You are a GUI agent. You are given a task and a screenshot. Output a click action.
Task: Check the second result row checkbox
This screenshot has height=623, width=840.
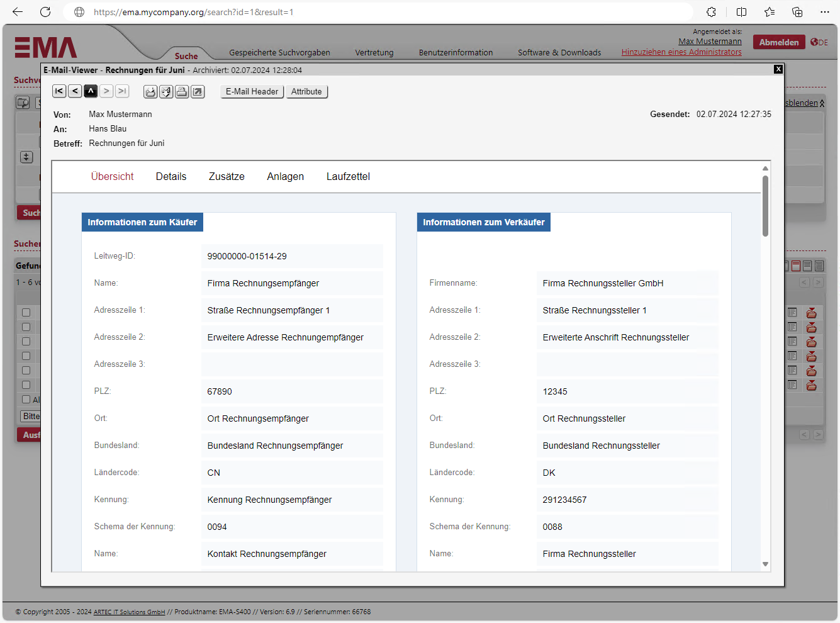(25, 327)
